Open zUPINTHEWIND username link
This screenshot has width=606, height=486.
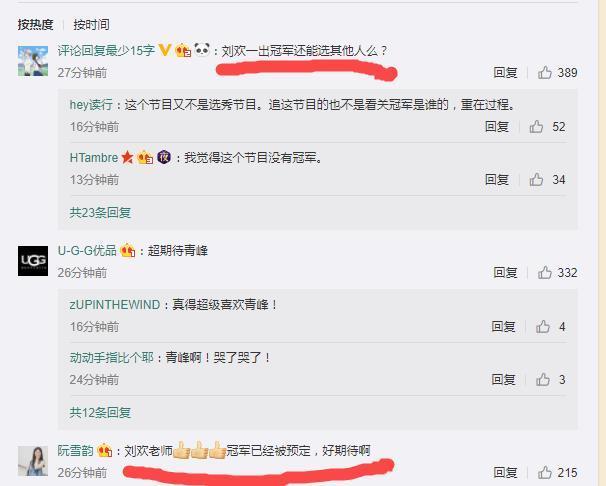coord(115,304)
